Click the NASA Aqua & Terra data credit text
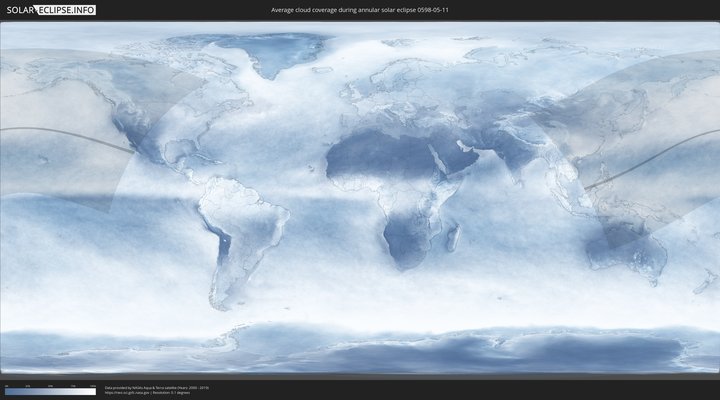720x400 pixels. [x=156, y=387]
